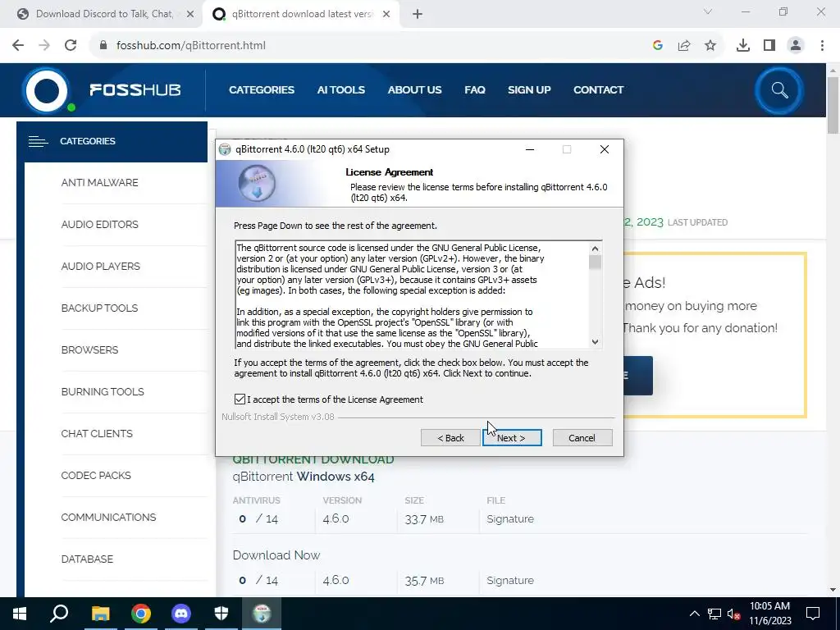
Task: Toggle the sidebar CATEGORIES hamburger icon
Action: tap(38, 141)
